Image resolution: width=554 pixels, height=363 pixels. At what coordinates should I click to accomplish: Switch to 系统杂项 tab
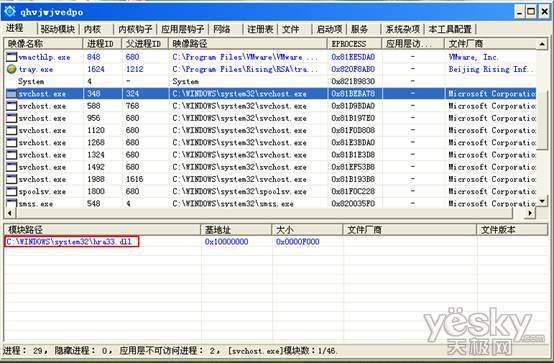point(402,29)
